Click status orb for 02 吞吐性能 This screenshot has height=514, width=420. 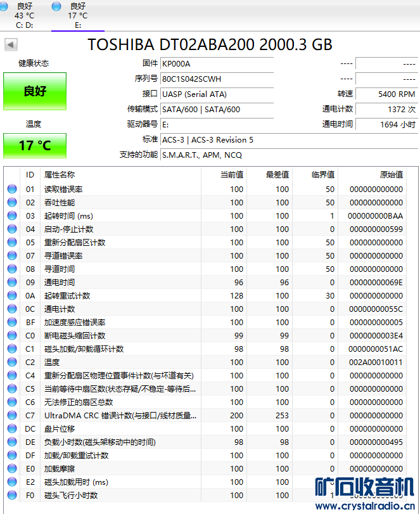12,203
